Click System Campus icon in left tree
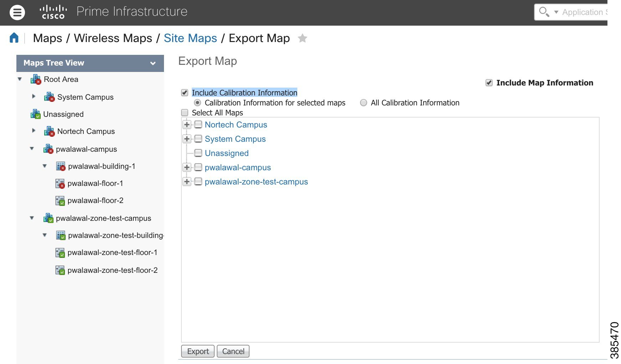The width and height of the screenshot is (621, 364). tap(49, 97)
